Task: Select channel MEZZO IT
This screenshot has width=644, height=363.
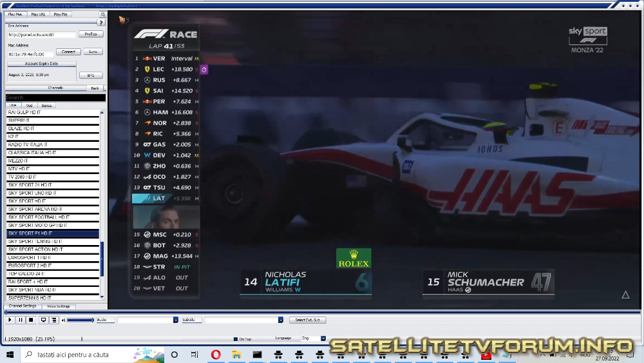Action: point(53,161)
